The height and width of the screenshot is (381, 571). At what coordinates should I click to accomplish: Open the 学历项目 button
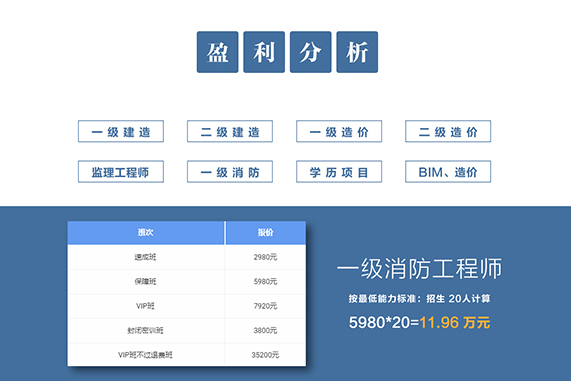coord(339,172)
